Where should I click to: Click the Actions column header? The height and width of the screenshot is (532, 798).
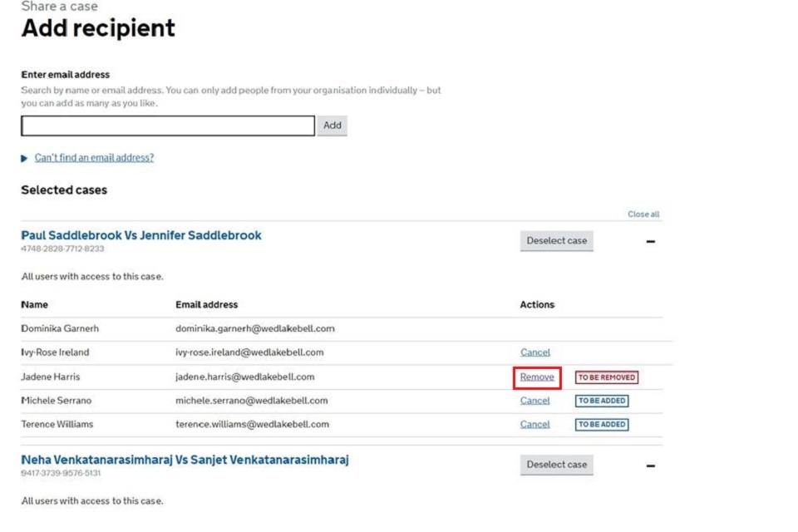pos(537,305)
